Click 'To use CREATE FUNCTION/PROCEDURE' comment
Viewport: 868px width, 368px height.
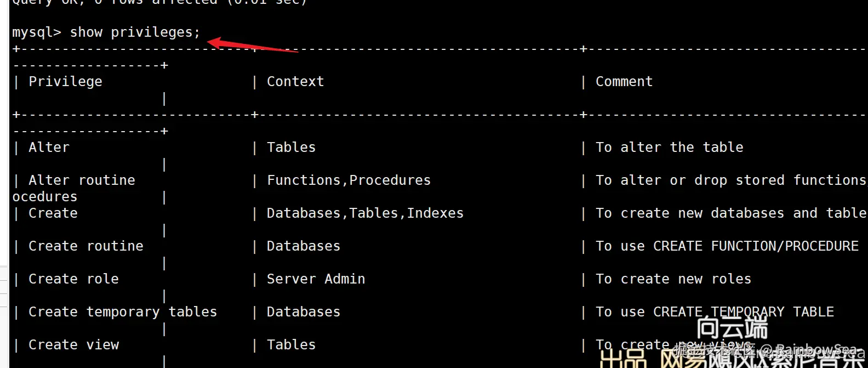coord(727,246)
